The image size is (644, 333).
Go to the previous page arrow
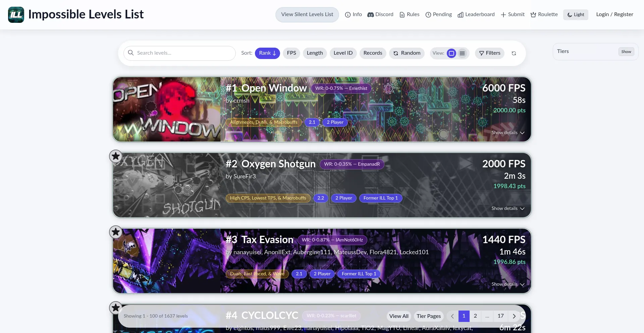(452, 316)
